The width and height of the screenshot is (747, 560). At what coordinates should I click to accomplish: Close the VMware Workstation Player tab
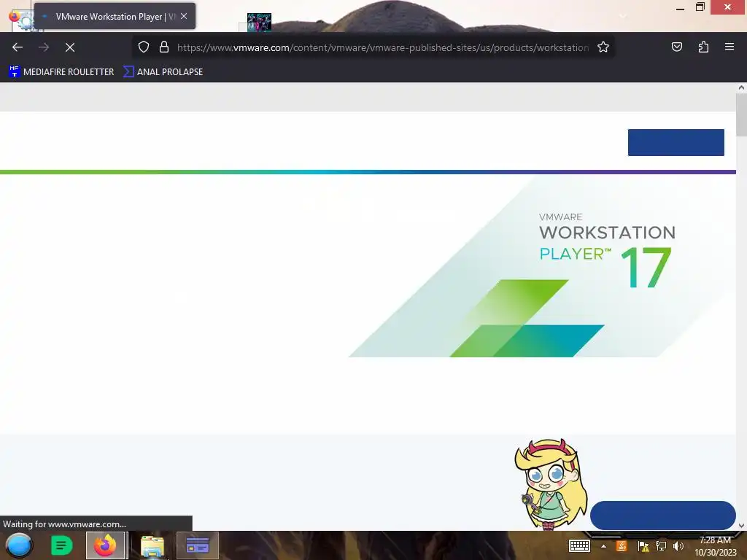pyautogui.click(x=184, y=16)
